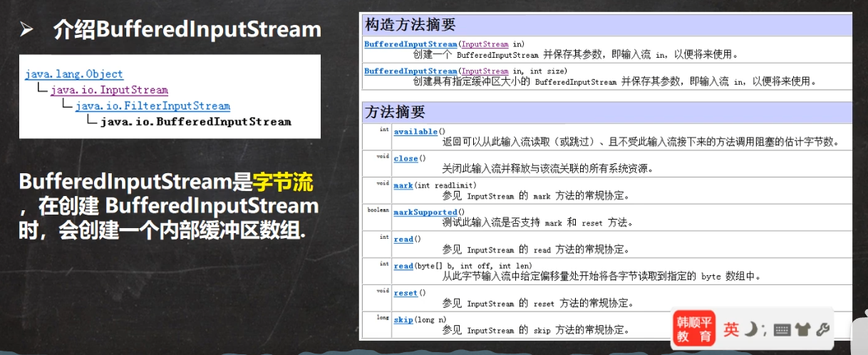
Task: Click the close() method link
Action: [x=405, y=158]
